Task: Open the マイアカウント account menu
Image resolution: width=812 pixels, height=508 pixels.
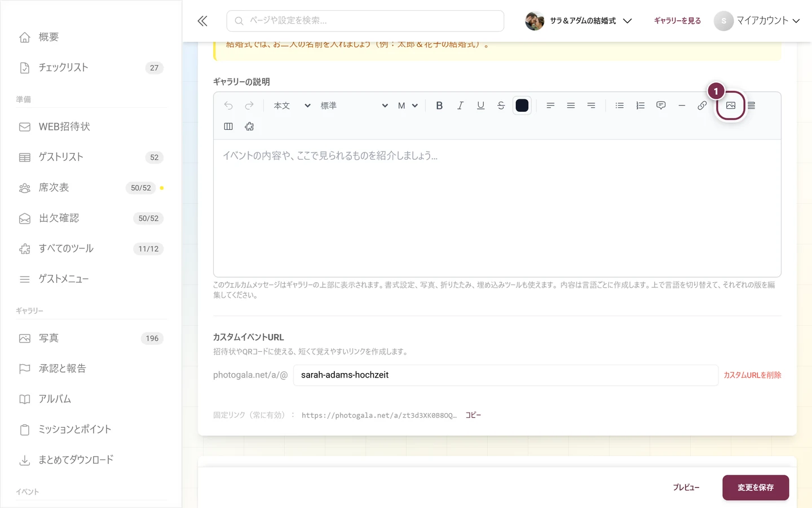Action: [x=757, y=21]
